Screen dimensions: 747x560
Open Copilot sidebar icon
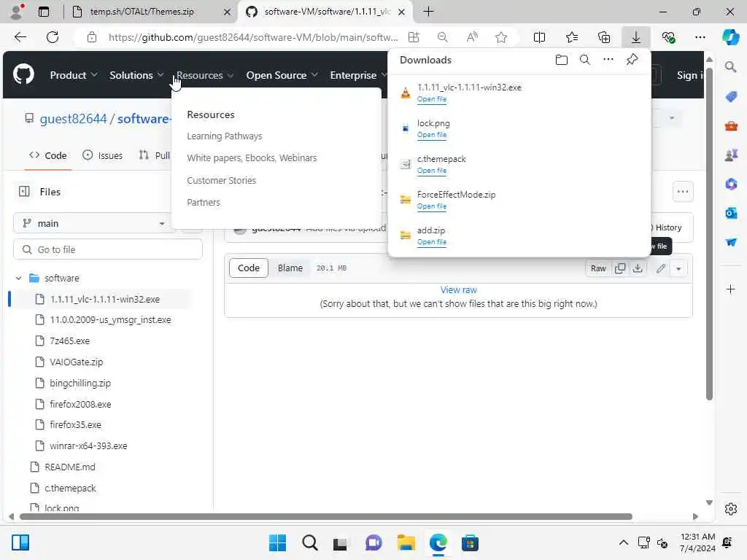[730, 37]
